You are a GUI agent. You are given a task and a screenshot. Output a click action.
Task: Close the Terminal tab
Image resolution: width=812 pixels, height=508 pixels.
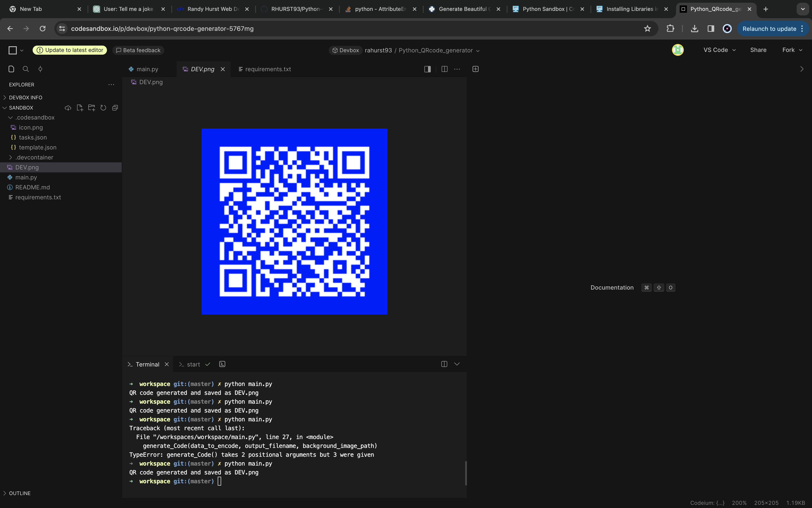(x=167, y=364)
